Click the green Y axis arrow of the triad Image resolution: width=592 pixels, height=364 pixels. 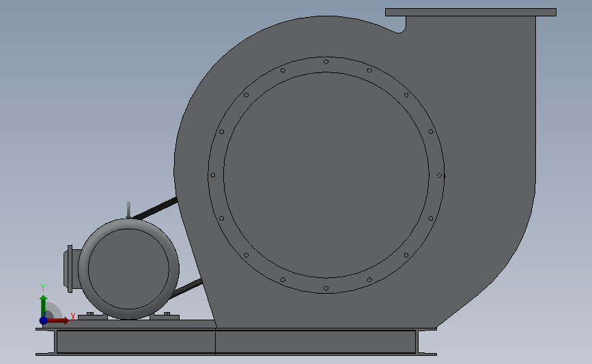pyautogui.click(x=44, y=306)
